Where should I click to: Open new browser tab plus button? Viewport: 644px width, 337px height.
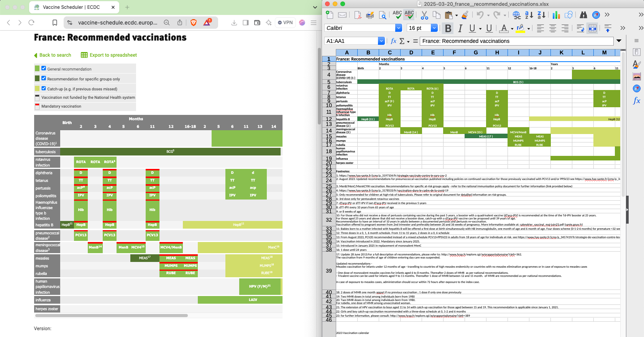point(127,7)
